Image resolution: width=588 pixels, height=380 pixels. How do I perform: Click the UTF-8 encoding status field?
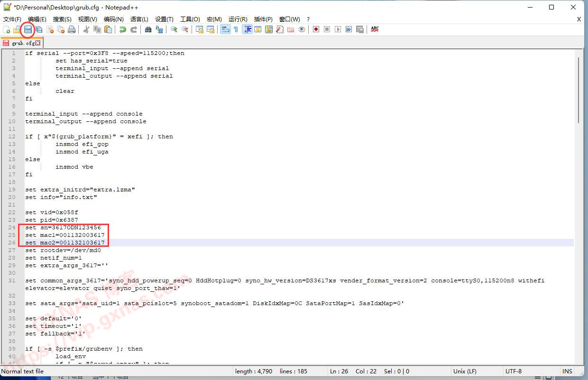coord(514,371)
